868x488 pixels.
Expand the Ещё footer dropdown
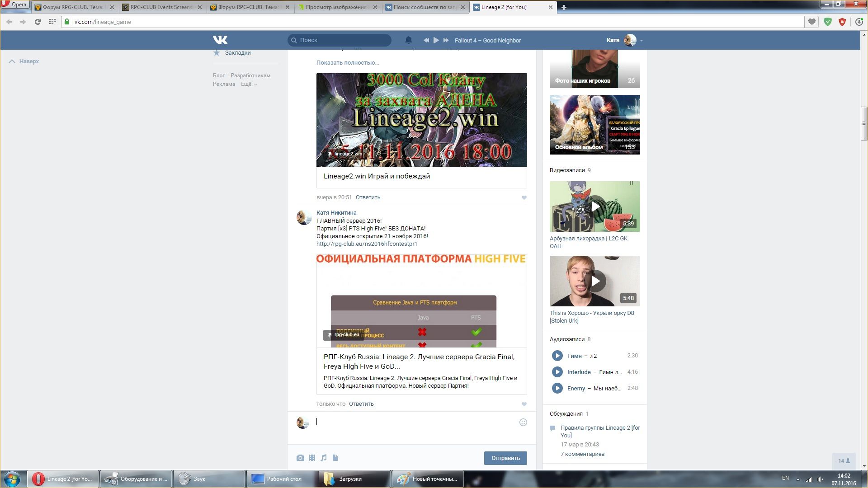click(249, 84)
